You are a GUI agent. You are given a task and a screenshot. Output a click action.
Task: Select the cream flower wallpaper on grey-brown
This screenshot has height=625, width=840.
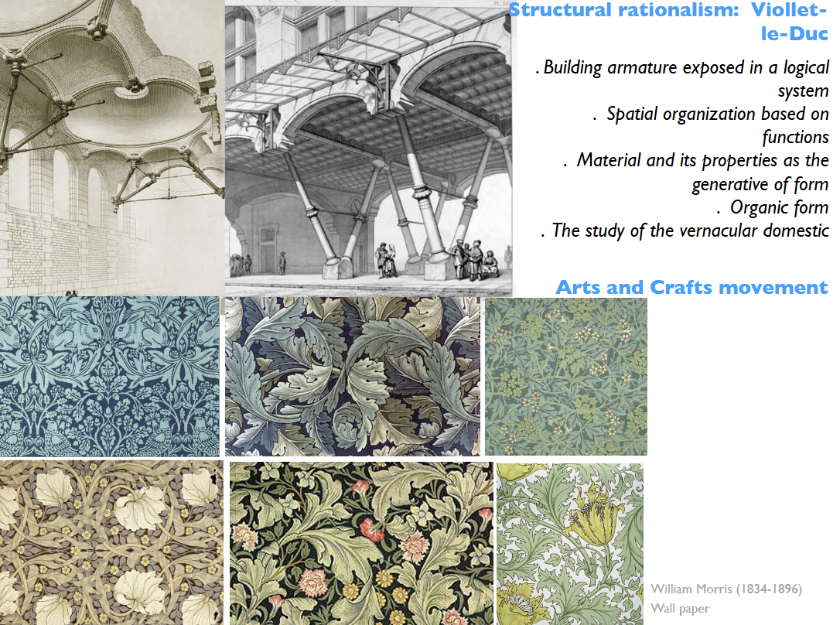(111, 542)
